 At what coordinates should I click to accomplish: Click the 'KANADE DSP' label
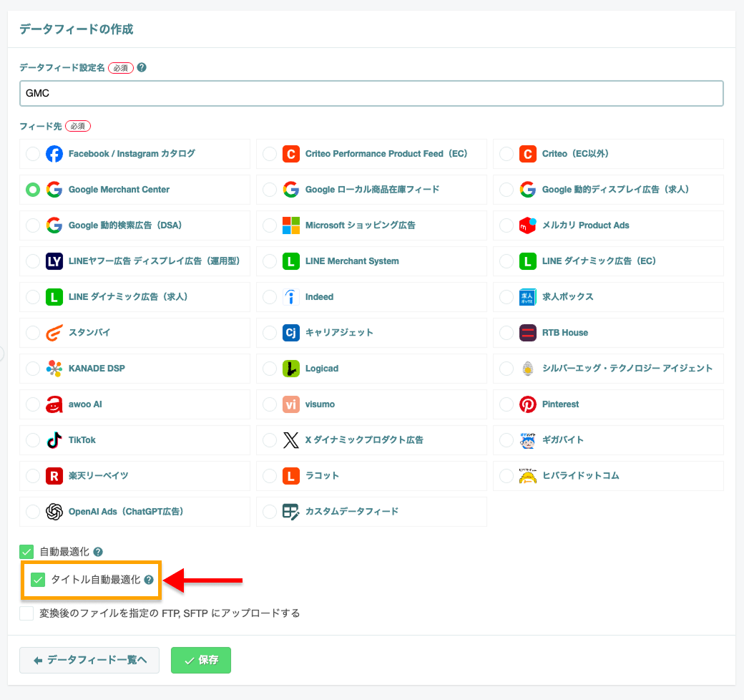coord(97,369)
